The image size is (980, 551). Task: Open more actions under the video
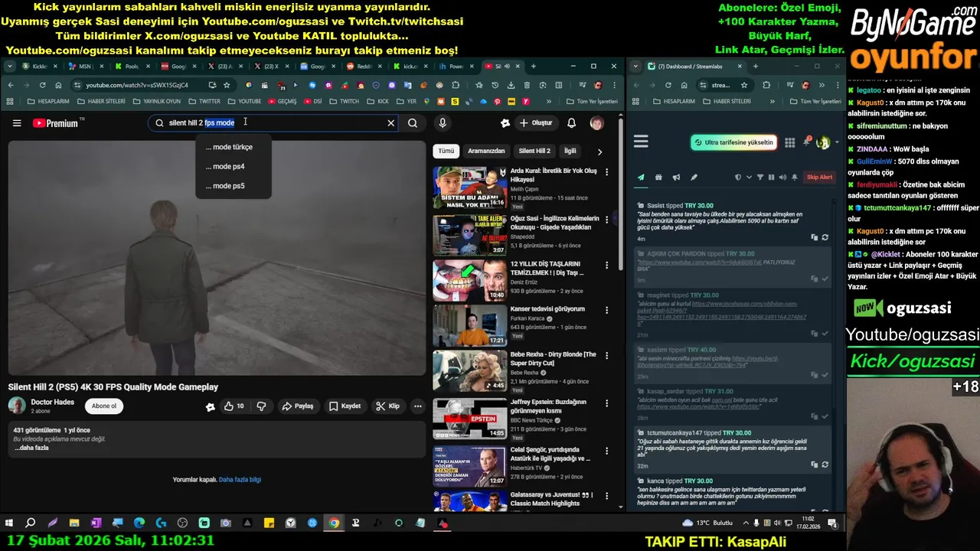(418, 406)
